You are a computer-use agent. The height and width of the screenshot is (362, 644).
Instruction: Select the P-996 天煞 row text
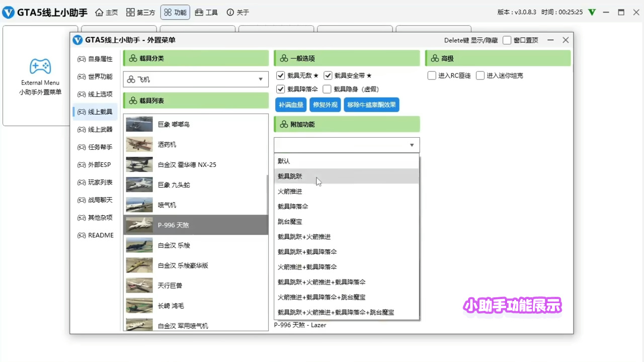tap(174, 225)
